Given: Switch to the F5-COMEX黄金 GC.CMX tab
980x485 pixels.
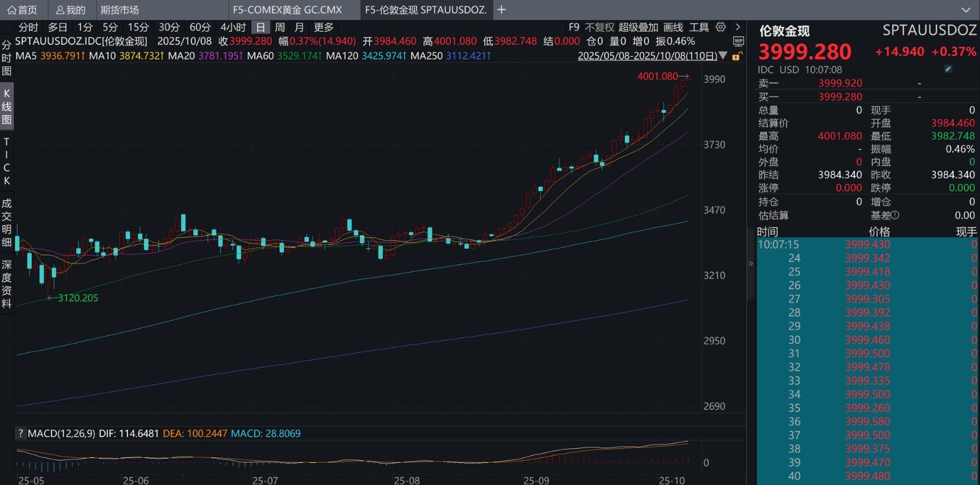Looking at the screenshot, I should 287,10.
